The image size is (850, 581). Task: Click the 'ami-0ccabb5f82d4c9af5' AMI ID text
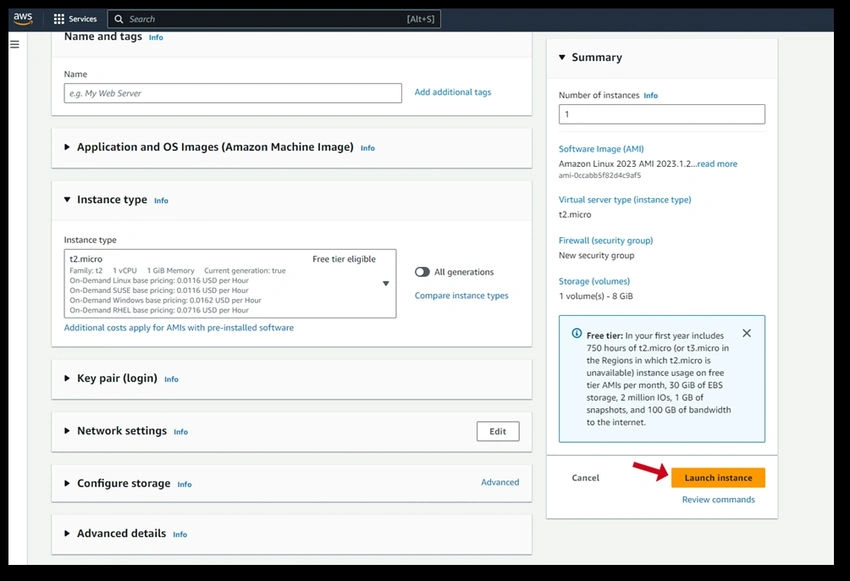(600, 175)
